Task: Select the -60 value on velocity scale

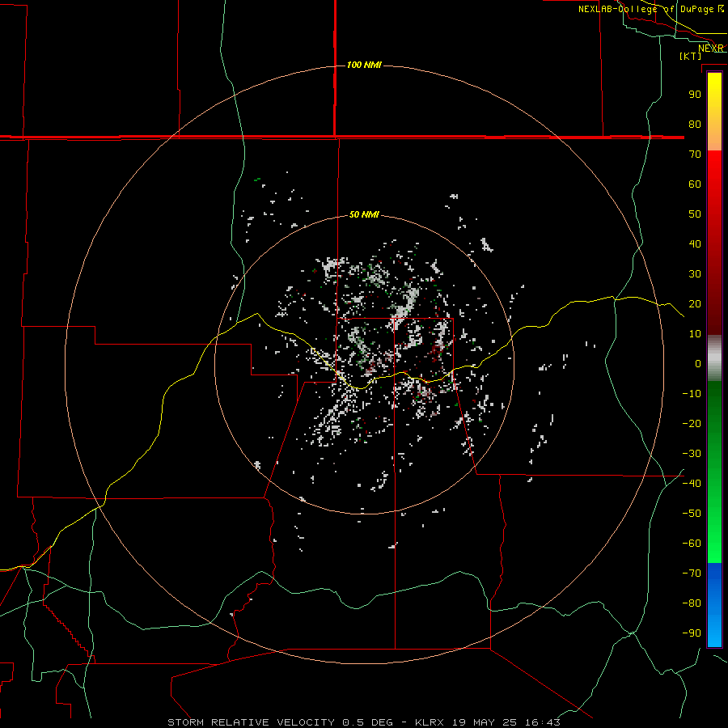Action: pyautogui.click(x=692, y=544)
